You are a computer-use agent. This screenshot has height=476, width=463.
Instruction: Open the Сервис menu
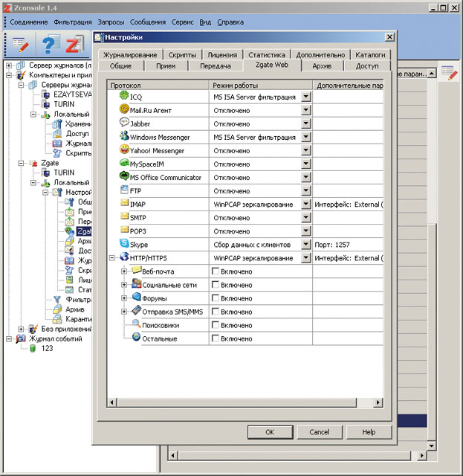click(x=182, y=22)
